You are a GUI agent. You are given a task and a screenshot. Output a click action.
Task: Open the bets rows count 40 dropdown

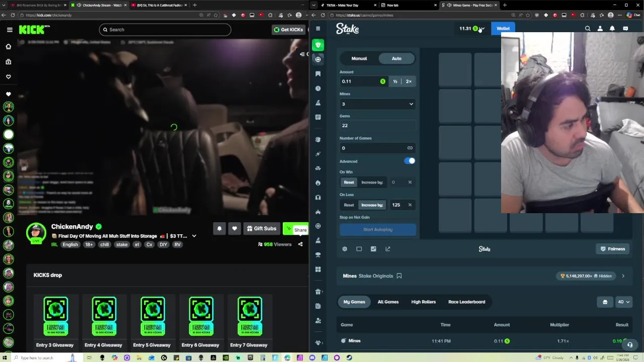[x=623, y=302]
